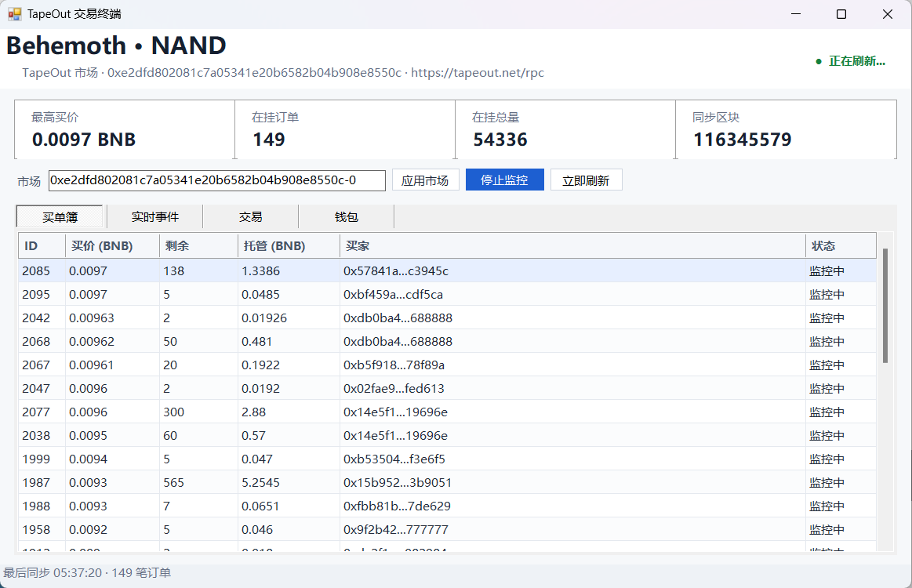Click the 正在刷新... status indicator
The height and width of the screenshot is (588, 912).
pyautogui.click(x=850, y=61)
